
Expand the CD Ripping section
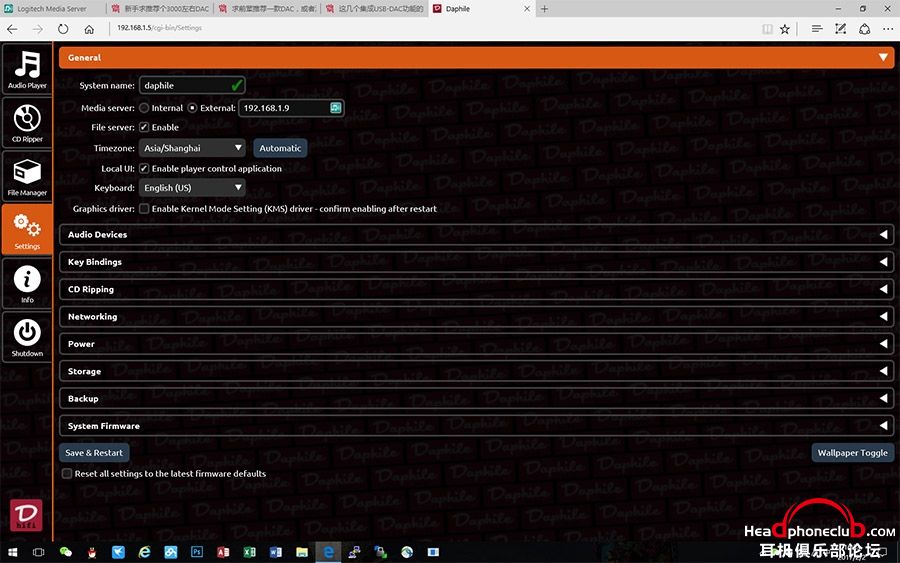476,289
